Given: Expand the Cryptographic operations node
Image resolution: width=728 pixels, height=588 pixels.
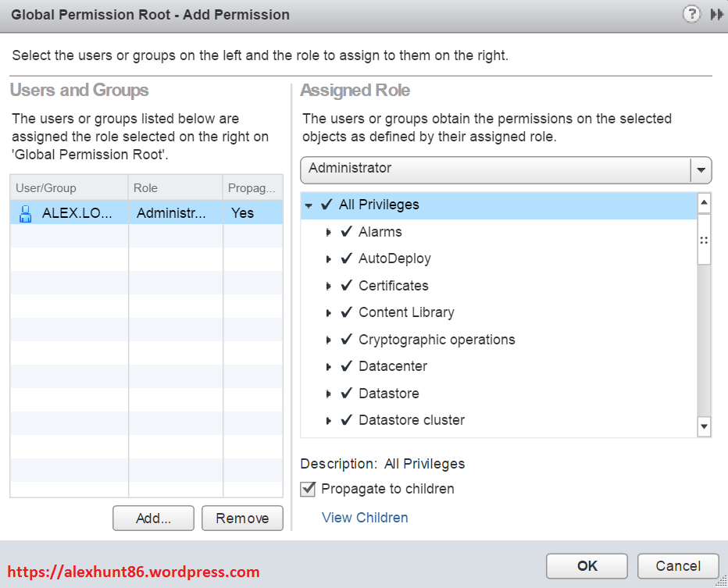Looking at the screenshot, I should click(329, 340).
